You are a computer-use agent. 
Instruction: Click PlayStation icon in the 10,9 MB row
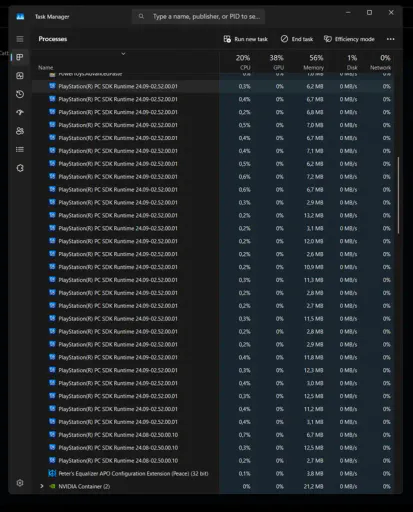coord(52,267)
